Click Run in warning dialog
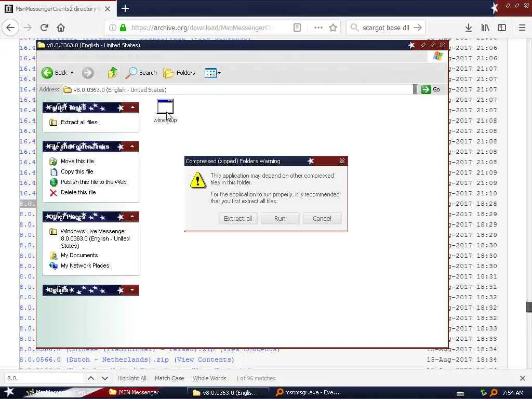532x399 pixels. pyautogui.click(x=280, y=219)
